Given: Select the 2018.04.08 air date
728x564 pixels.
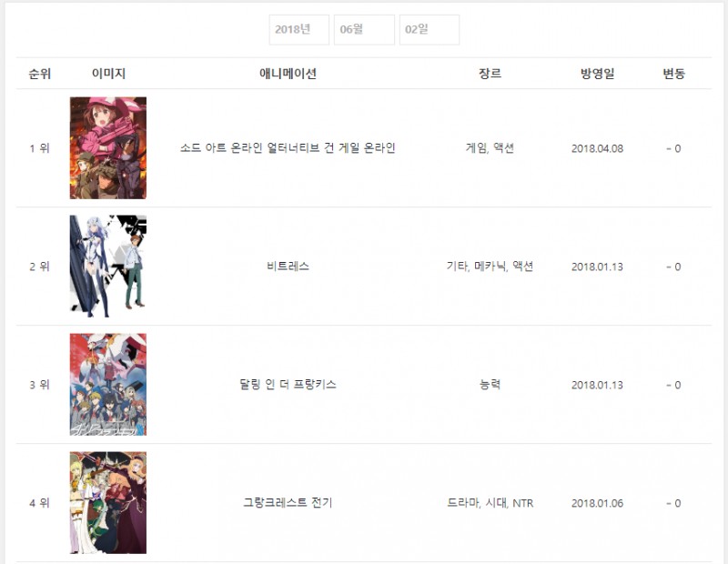Looking at the screenshot, I should pyautogui.click(x=597, y=148).
